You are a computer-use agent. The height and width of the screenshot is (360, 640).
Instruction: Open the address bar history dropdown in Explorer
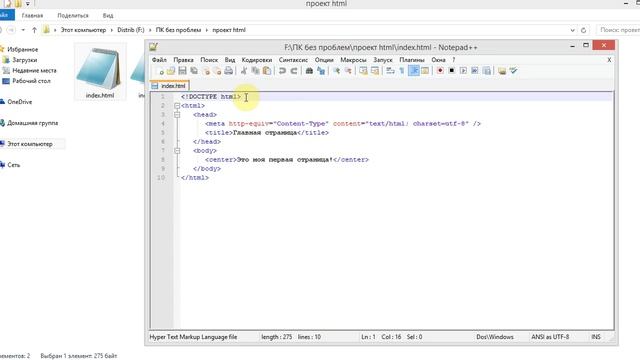point(572,30)
